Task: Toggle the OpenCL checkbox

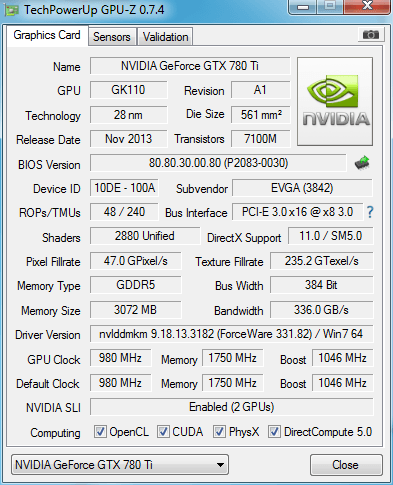Action: pos(100,432)
